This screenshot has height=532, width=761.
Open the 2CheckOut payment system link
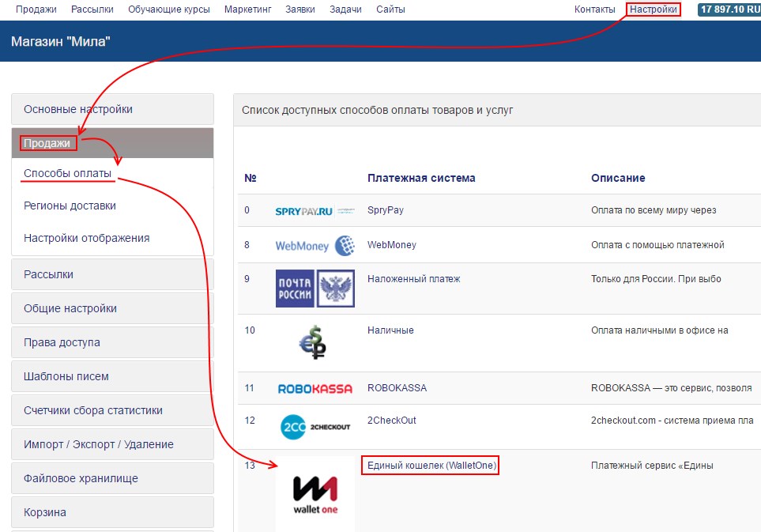(392, 421)
